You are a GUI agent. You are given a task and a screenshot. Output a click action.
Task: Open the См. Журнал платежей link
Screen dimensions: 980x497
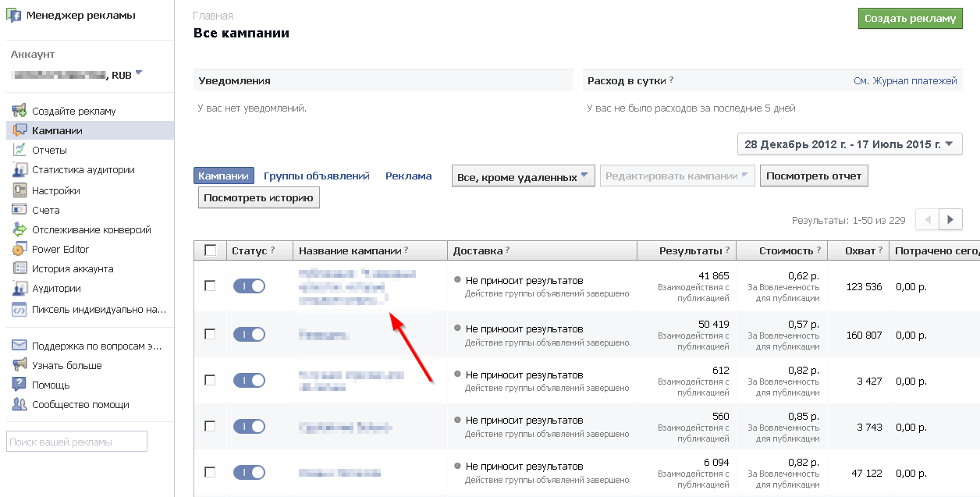(905, 80)
